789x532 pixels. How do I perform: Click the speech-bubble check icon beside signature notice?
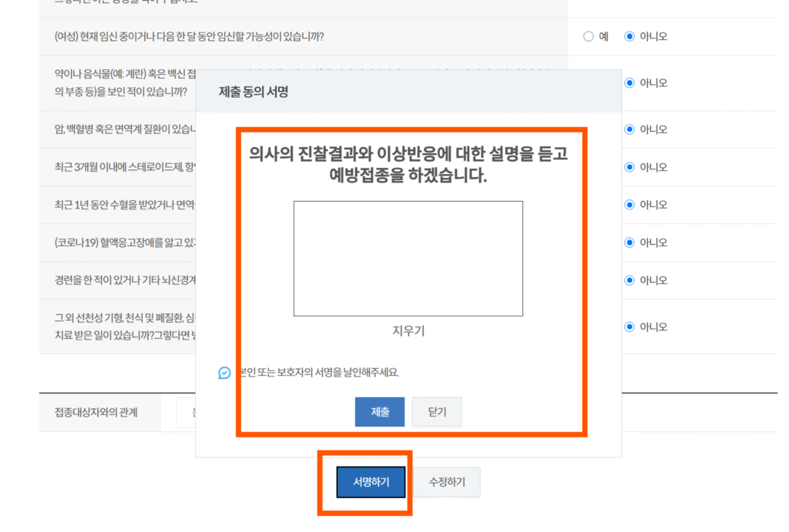224,373
